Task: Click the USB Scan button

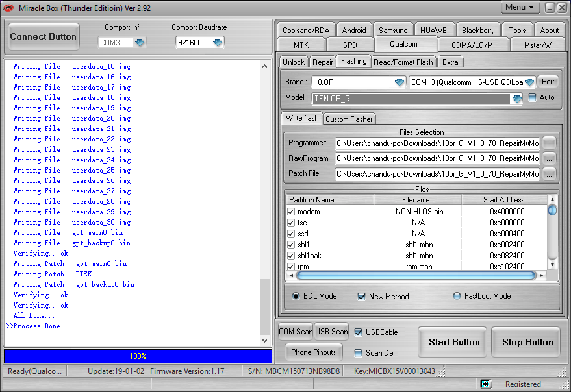Action: pos(331,332)
